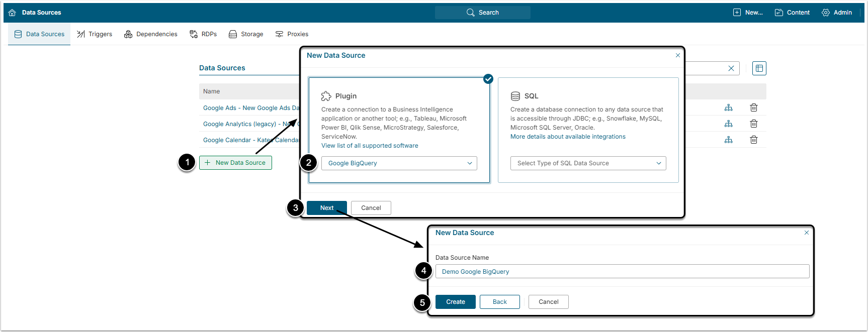Open the New... menu in header
This screenshot has width=868, height=332.
click(x=748, y=13)
